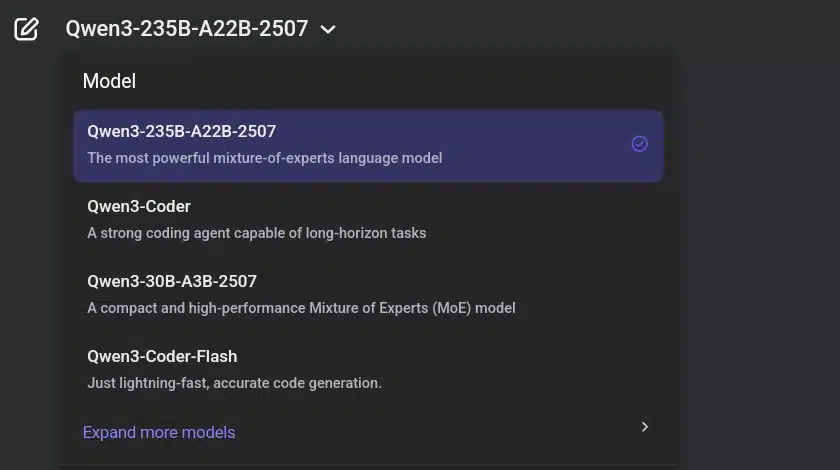Click the Qwen3-235B-A22B-2507 title in the header
This screenshot has height=470, width=840.
pyautogui.click(x=186, y=28)
